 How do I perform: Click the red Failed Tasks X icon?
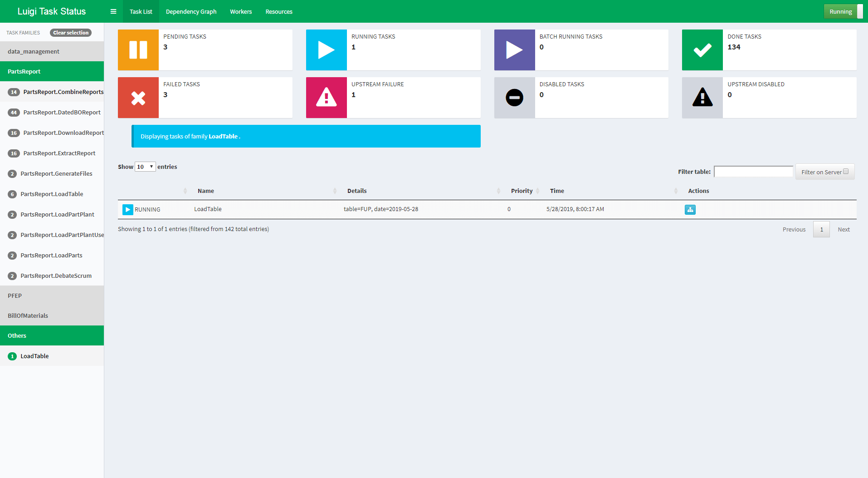pyautogui.click(x=138, y=98)
